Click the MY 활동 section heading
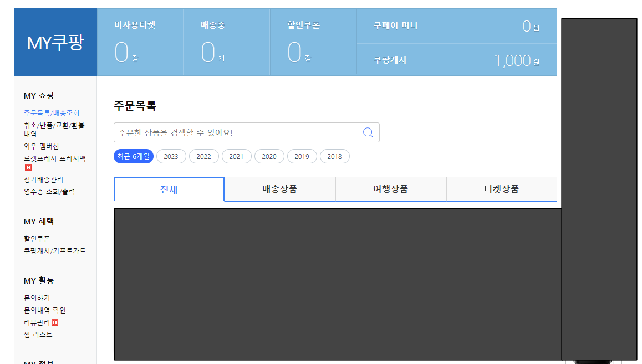This screenshot has height=364, width=642. point(39,280)
